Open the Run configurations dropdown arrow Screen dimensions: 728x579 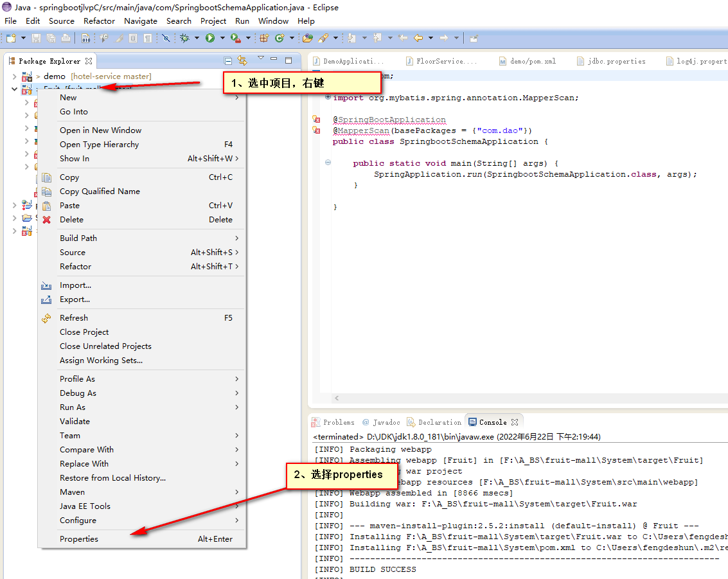222,38
